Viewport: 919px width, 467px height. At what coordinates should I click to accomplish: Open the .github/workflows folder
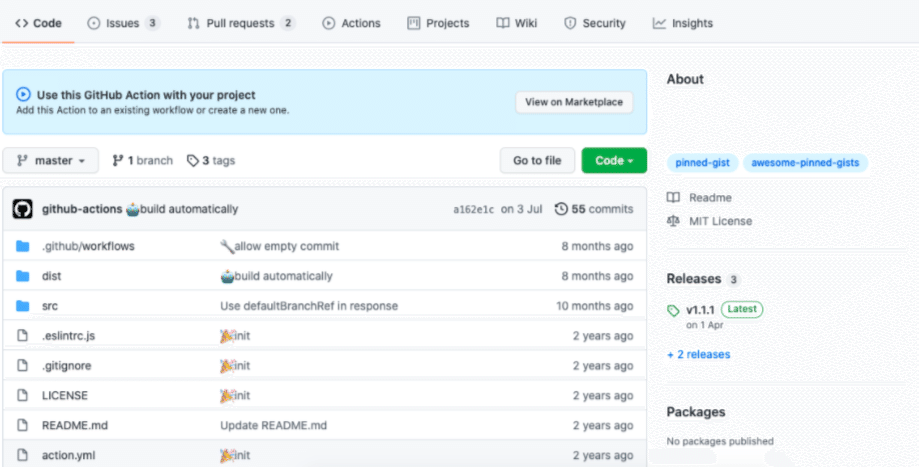point(88,246)
